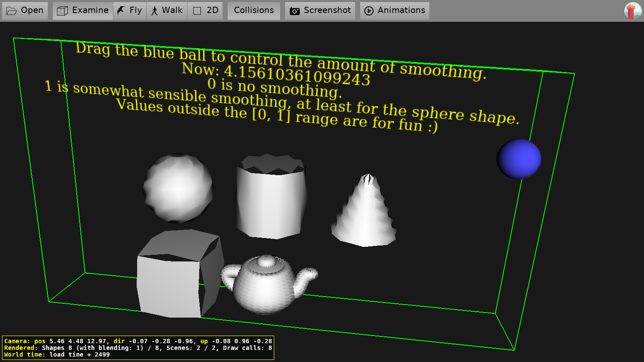Click the cone shape in the scene

pos(364,210)
